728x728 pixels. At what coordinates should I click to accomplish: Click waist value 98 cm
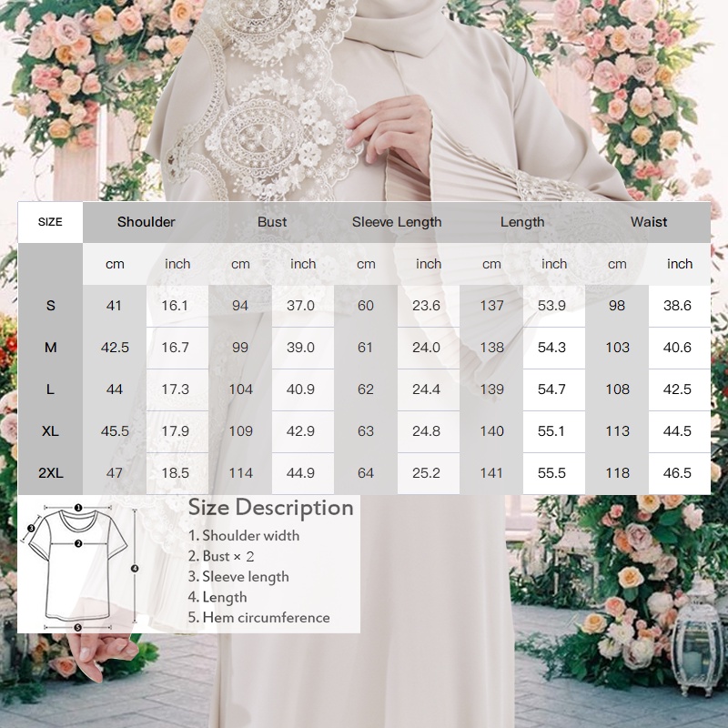coord(617,306)
